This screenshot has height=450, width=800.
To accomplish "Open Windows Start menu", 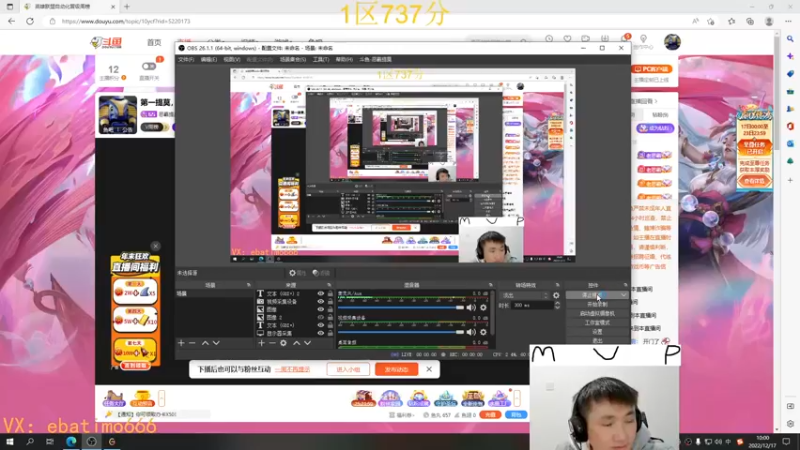I will [x=10, y=441].
